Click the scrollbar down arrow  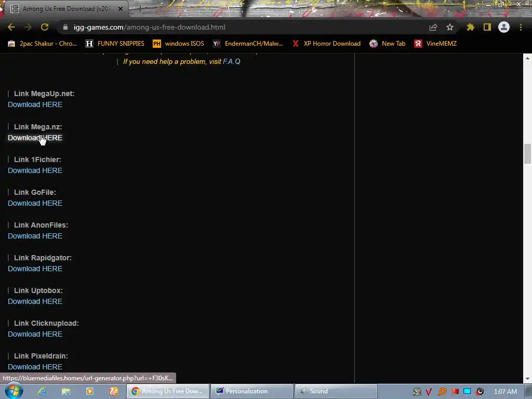(527, 379)
